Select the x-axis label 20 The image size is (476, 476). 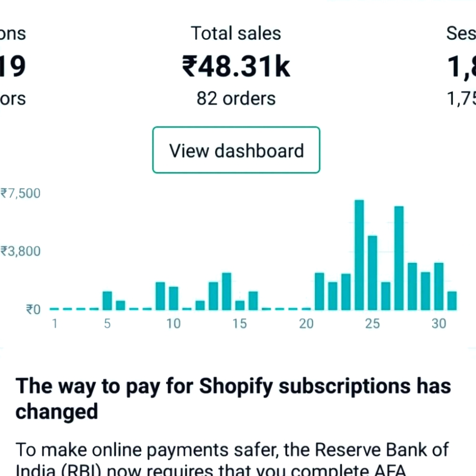(x=306, y=324)
